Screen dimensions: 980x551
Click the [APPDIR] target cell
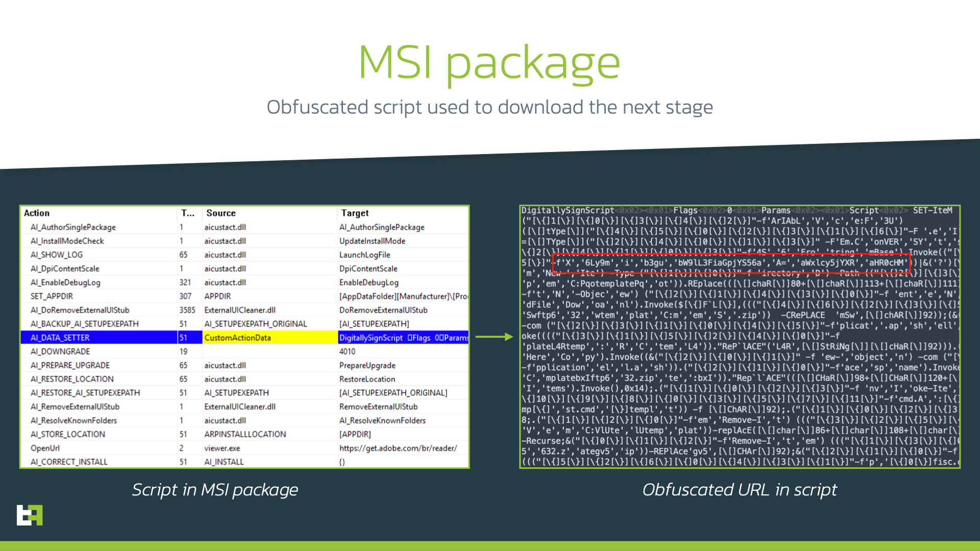click(x=355, y=434)
